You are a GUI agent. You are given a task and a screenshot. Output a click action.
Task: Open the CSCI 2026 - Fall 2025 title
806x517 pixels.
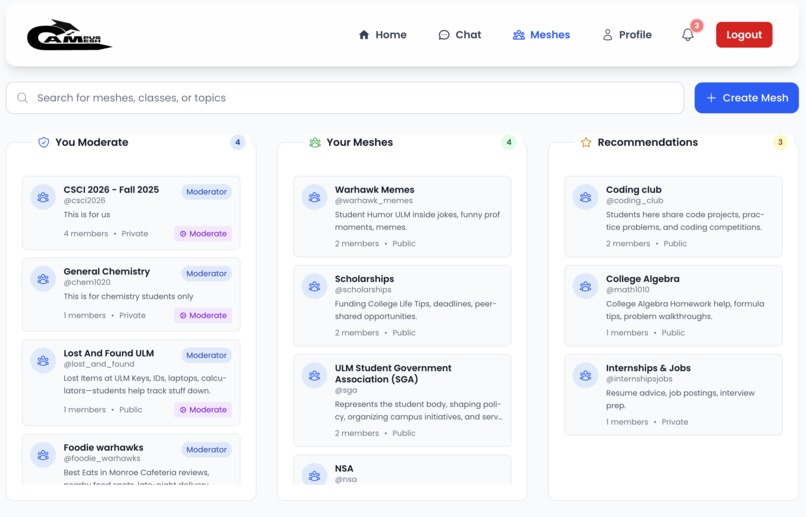tap(111, 190)
